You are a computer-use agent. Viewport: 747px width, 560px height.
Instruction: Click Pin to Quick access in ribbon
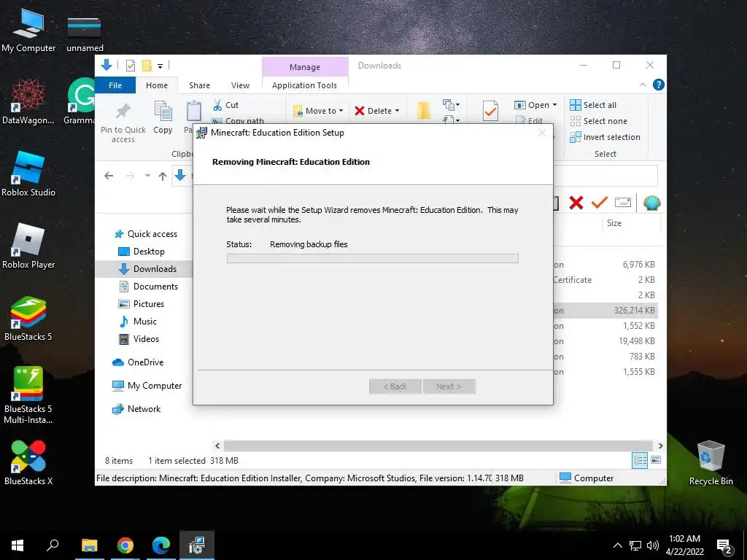tap(123, 122)
